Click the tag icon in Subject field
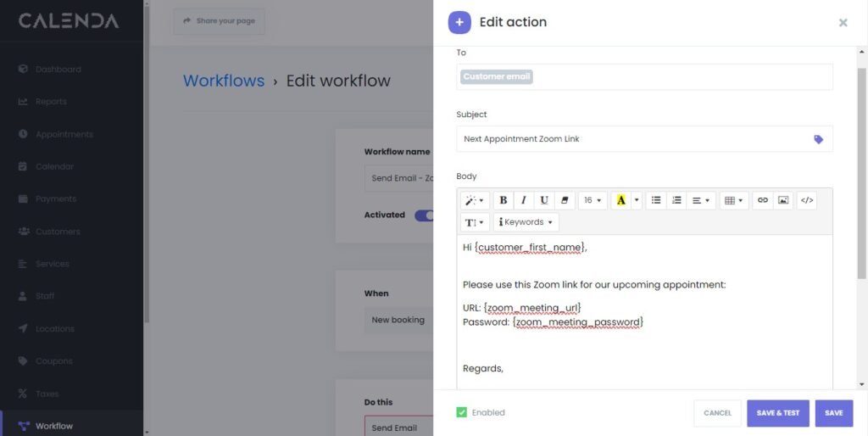 (x=818, y=139)
